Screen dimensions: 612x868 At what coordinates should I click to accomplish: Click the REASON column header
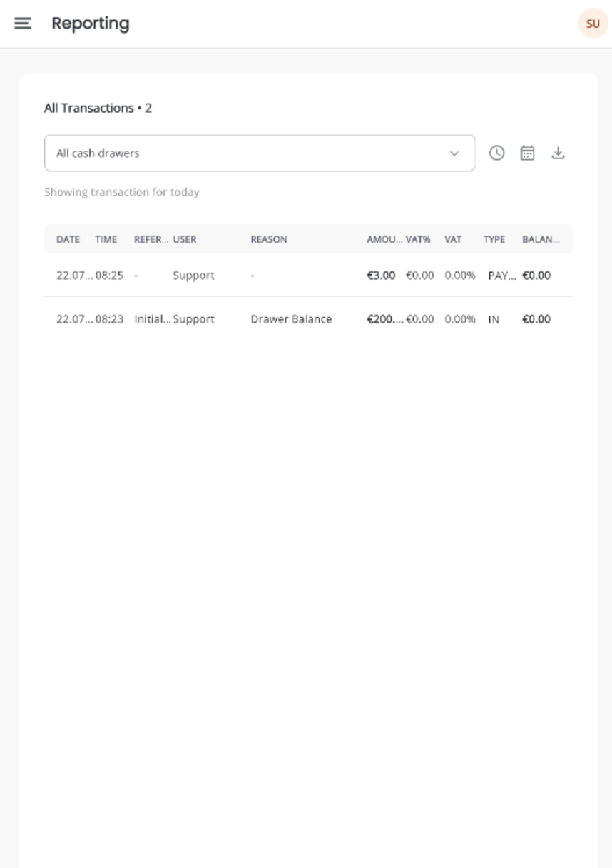[269, 239]
